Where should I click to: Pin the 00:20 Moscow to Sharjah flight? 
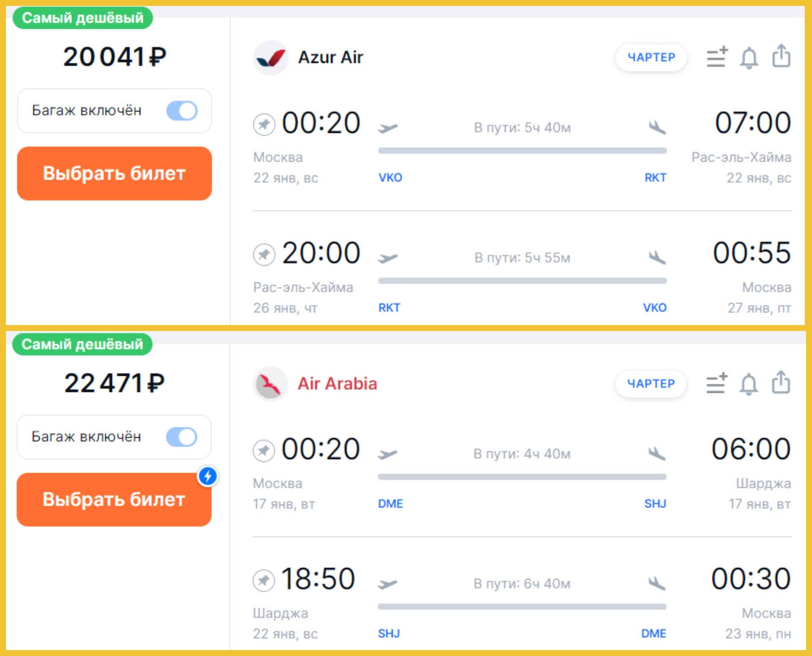pos(263,450)
